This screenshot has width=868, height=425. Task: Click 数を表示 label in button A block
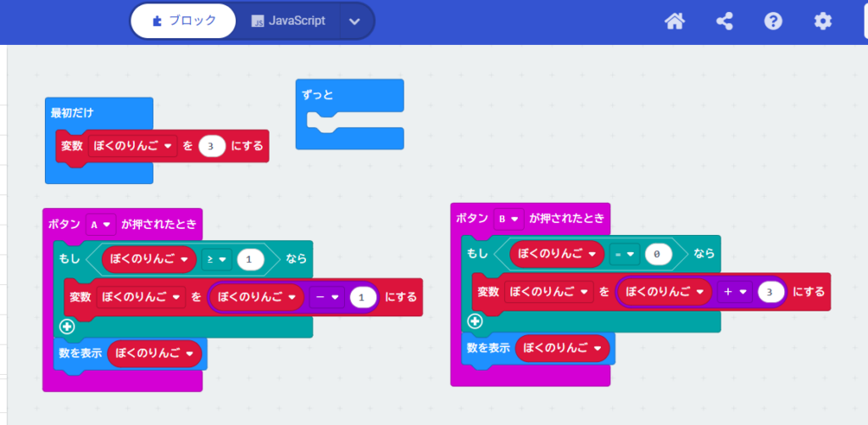(81, 353)
